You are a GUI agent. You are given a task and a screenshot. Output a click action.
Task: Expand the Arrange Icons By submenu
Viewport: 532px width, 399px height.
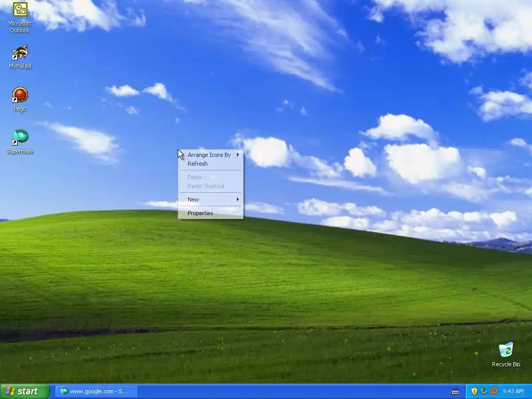[x=211, y=155]
